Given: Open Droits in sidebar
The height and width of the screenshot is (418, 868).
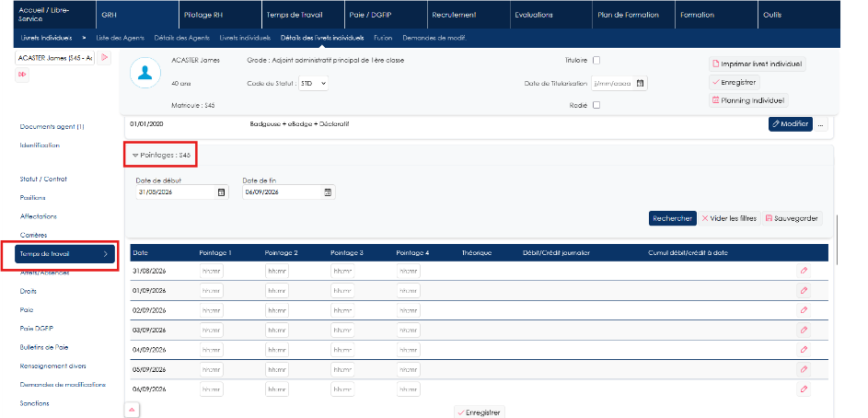Looking at the screenshot, I should tap(29, 291).
